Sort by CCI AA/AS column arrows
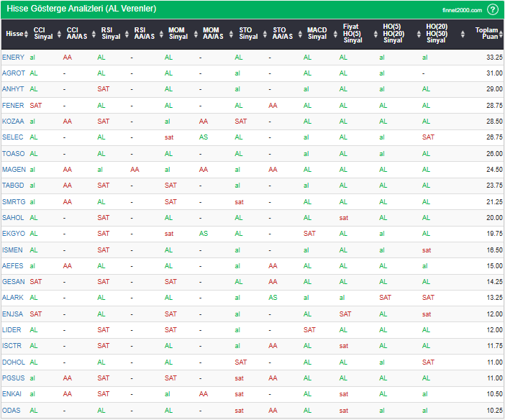This screenshot has height=420, width=505. [x=94, y=34]
